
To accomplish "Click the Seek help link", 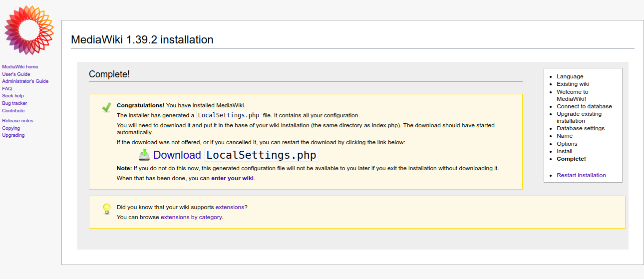I will pos(13,96).
